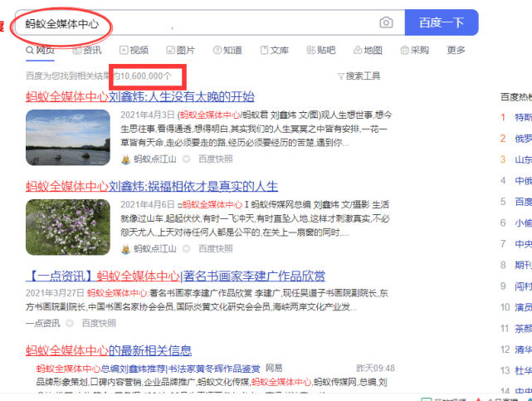The height and width of the screenshot is (401, 532).
Task: Open the 采购 tab
Action: [x=415, y=50]
